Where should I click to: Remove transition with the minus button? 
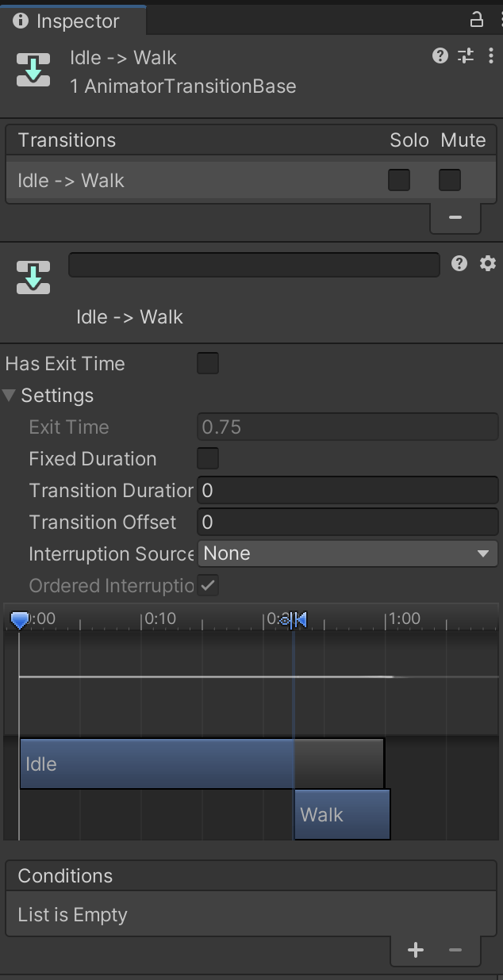[455, 217]
